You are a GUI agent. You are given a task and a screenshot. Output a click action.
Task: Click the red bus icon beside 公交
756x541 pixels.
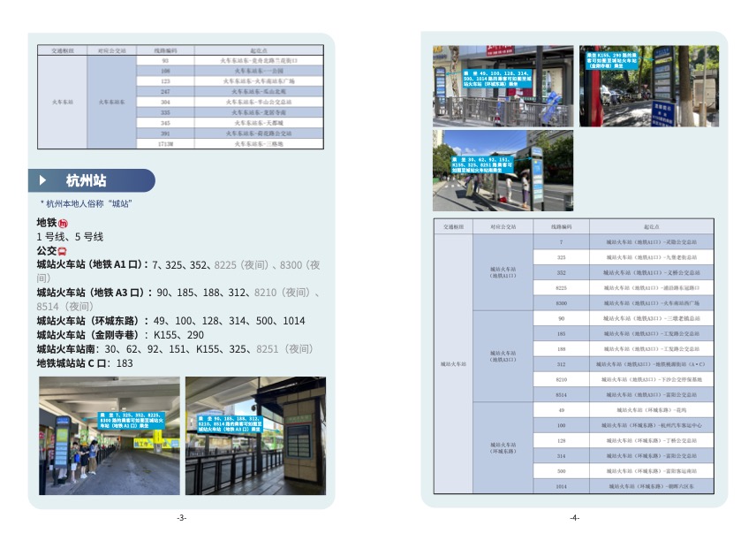click(63, 251)
